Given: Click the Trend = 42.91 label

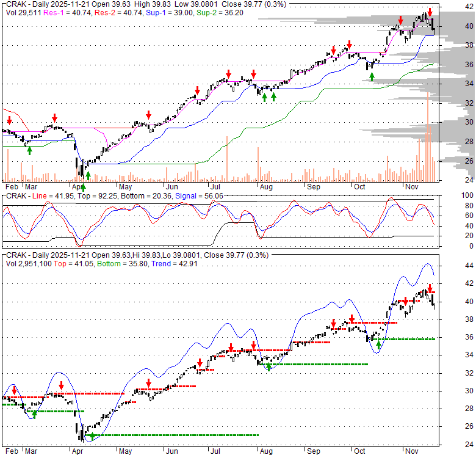Looking at the screenshot, I should tap(175, 264).
